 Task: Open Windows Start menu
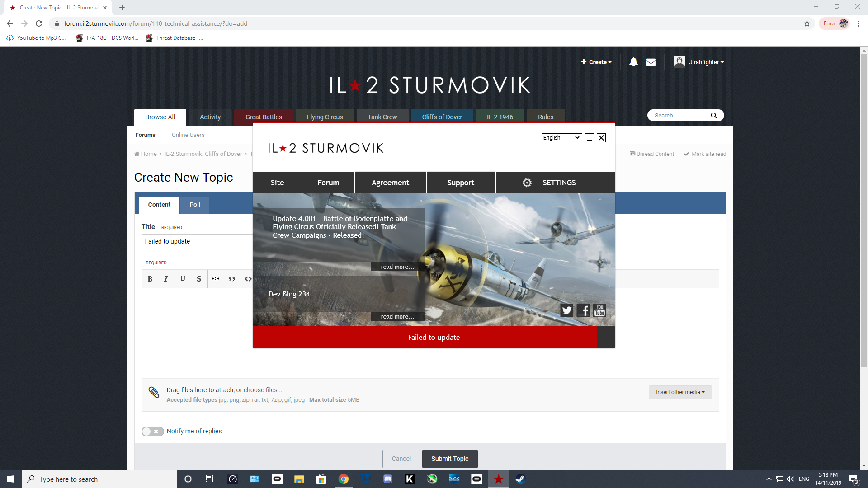[11, 479]
